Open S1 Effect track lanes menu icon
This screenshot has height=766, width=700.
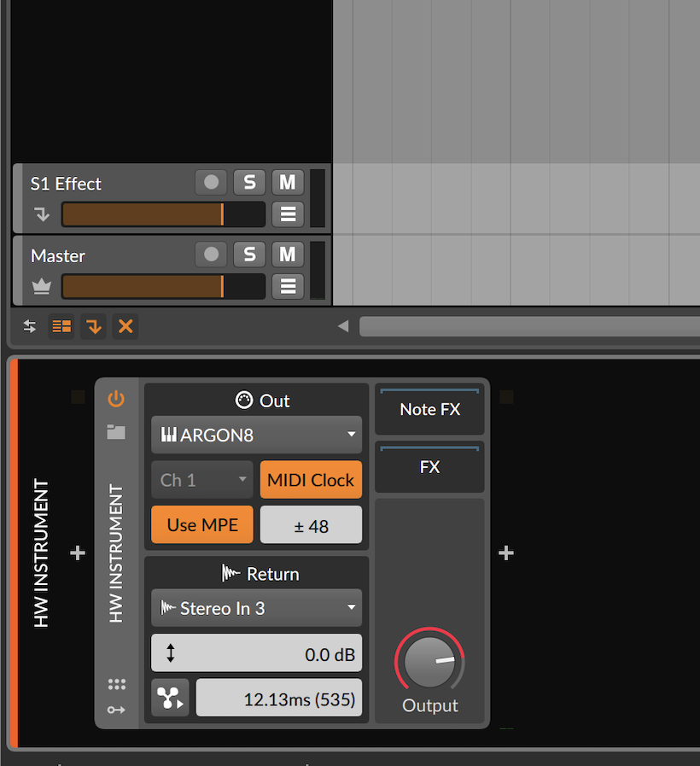click(288, 214)
